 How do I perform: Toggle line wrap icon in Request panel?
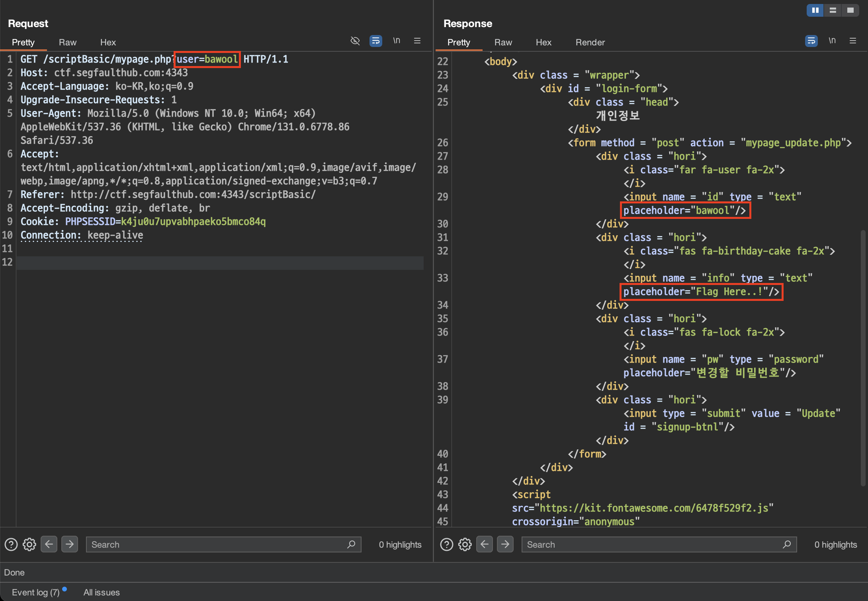375,41
